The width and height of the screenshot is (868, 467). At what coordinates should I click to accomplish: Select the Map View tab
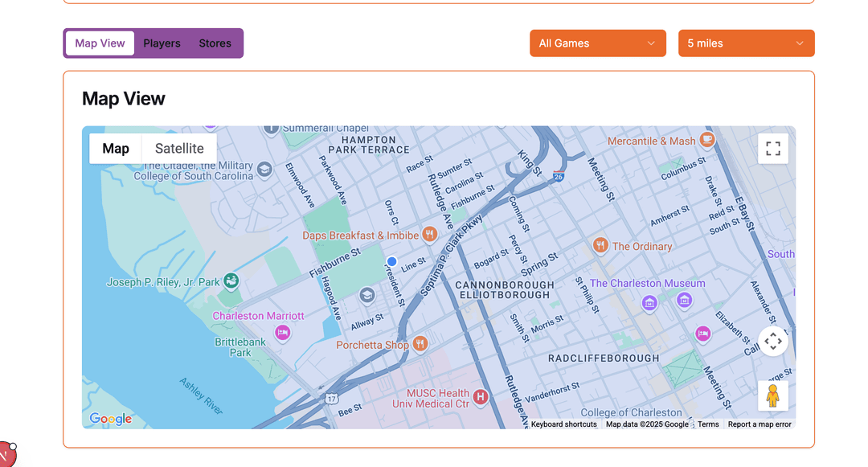tap(100, 43)
